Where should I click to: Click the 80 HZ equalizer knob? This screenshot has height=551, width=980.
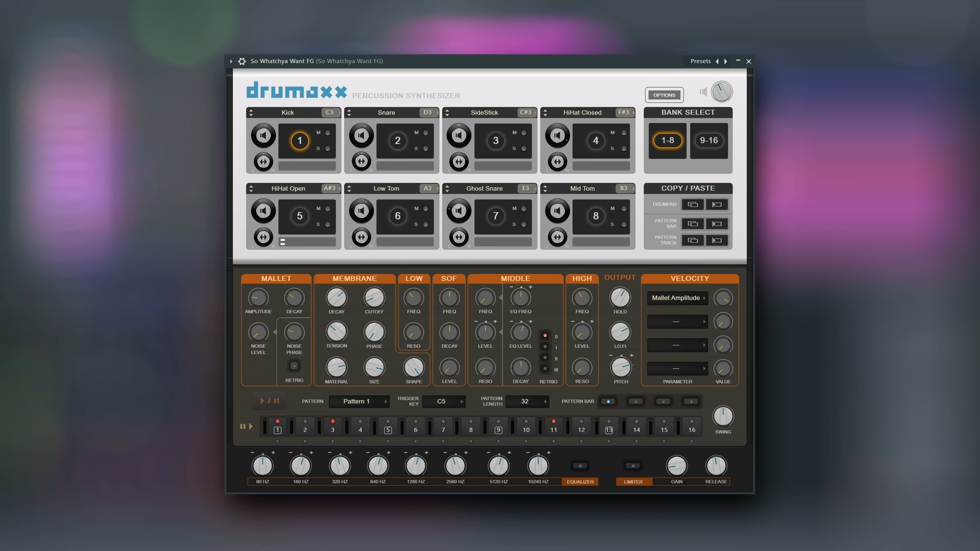[x=262, y=465]
